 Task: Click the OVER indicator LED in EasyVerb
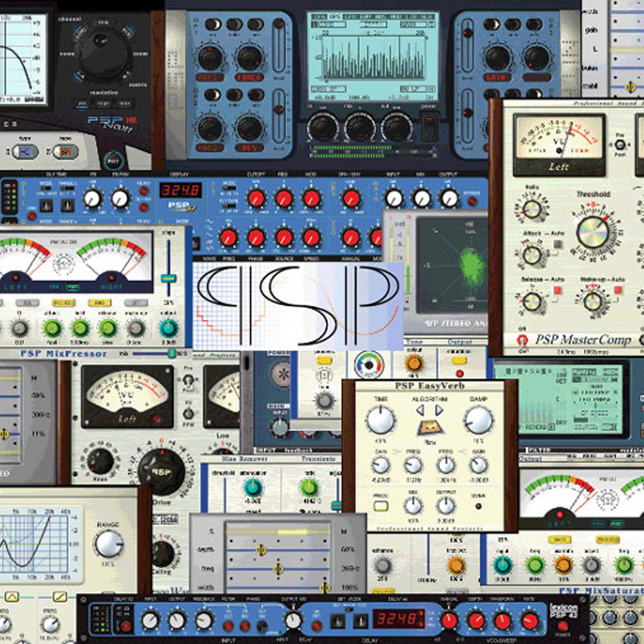pos(478,506)
